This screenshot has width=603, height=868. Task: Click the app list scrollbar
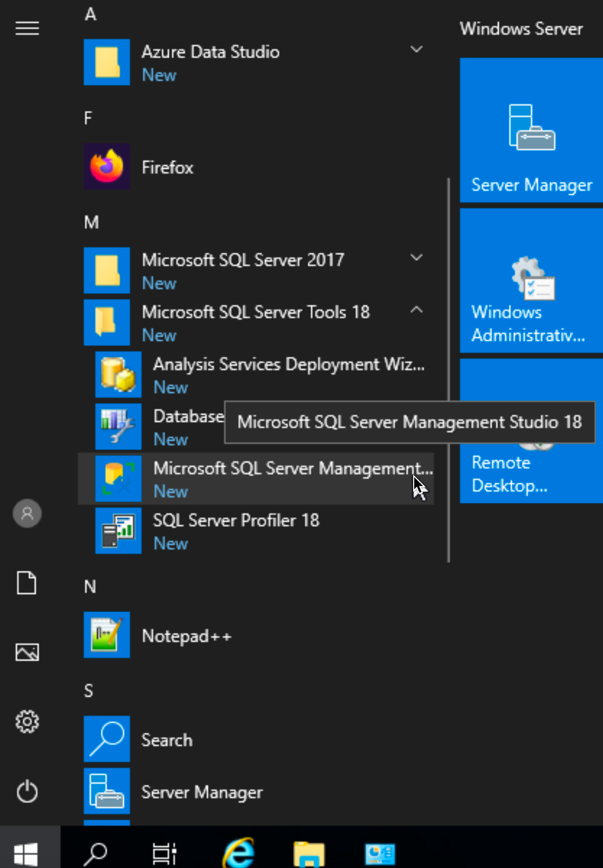[x=448, y=370]
